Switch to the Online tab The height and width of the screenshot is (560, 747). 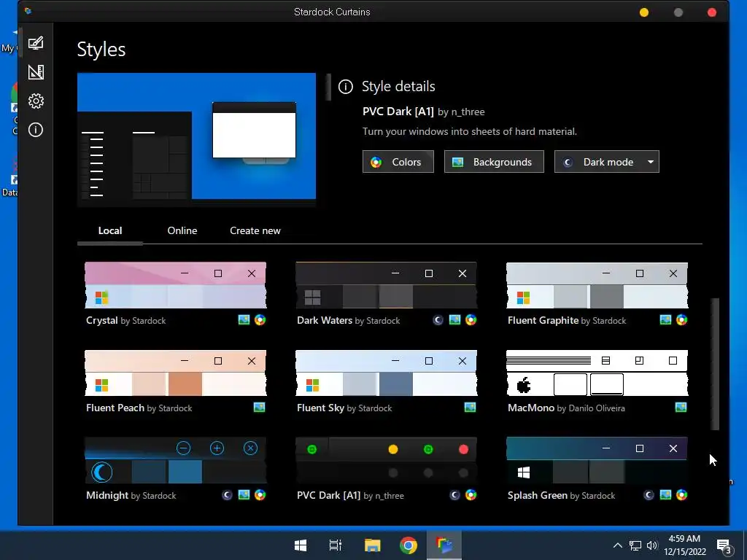(182, 230)
